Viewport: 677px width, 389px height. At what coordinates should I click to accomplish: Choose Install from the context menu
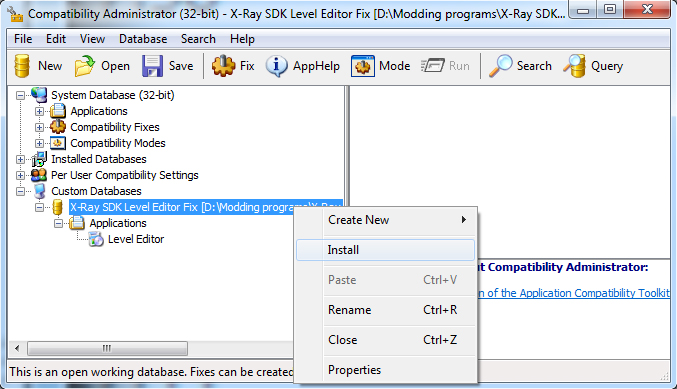pos(386,250)
